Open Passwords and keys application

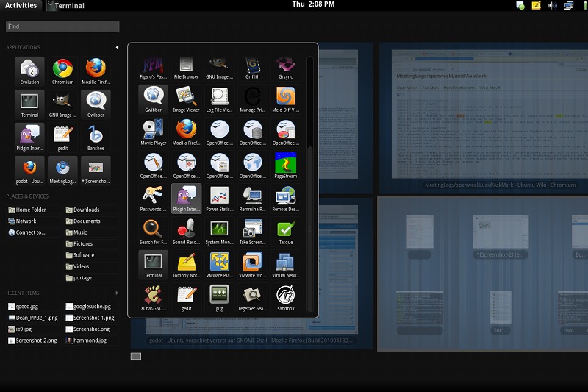coord(153,198)
